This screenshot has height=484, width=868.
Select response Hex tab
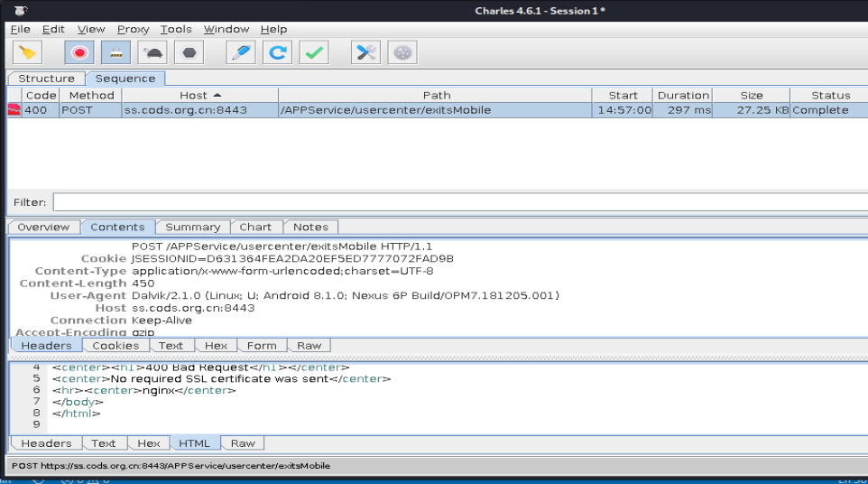[x=148, y=443]
